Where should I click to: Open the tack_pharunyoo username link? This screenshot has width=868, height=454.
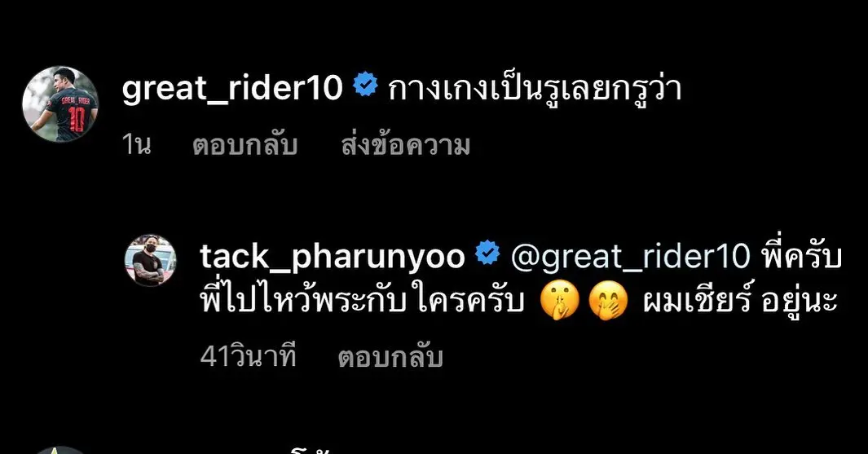[x=333, y=257]
